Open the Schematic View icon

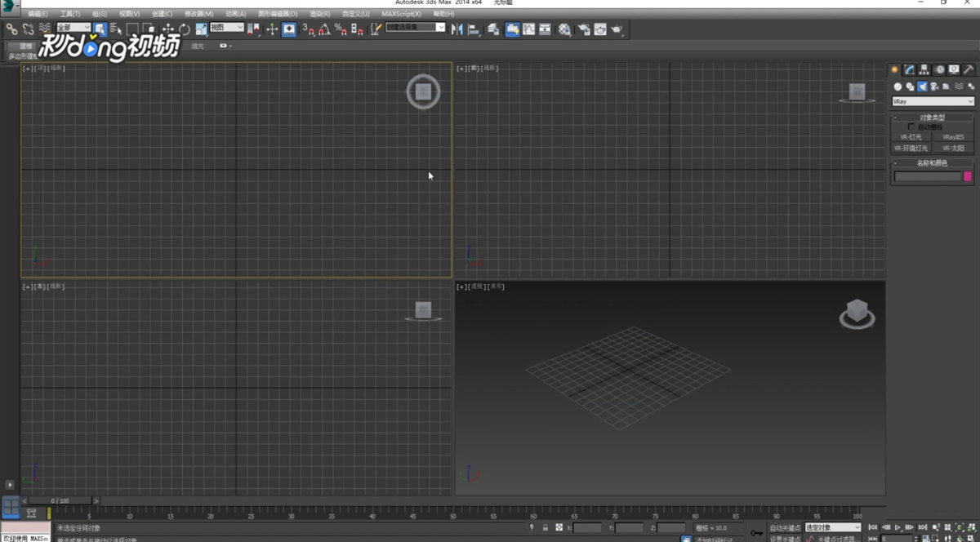[x=545, y=29]
